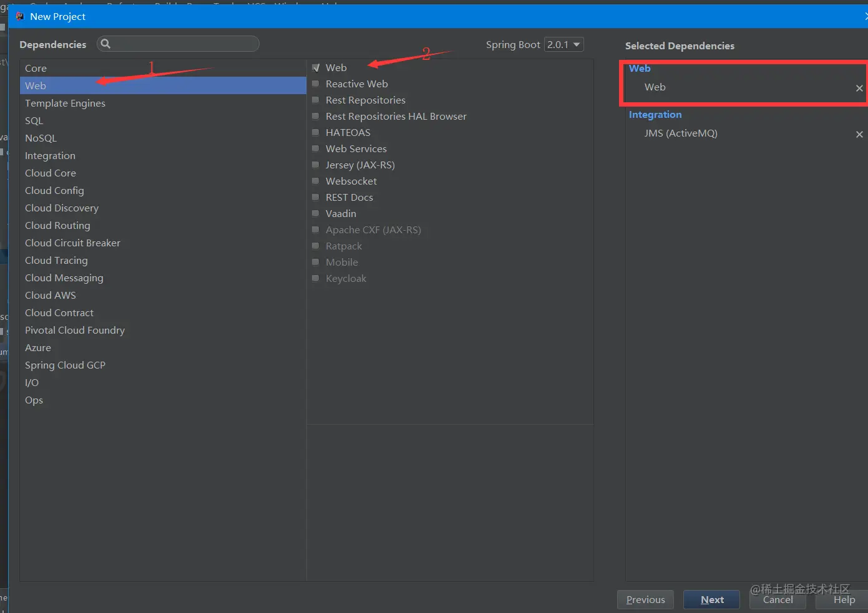Click Next to continue
This screenshot has height=613, width=868.
[712, 599]
